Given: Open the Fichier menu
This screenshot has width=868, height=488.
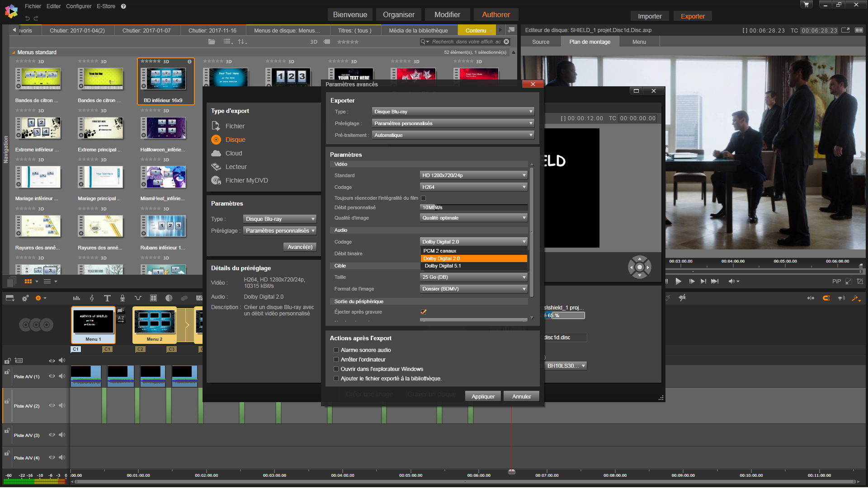Looking at the screenshot, I should (x=33, y=6).
